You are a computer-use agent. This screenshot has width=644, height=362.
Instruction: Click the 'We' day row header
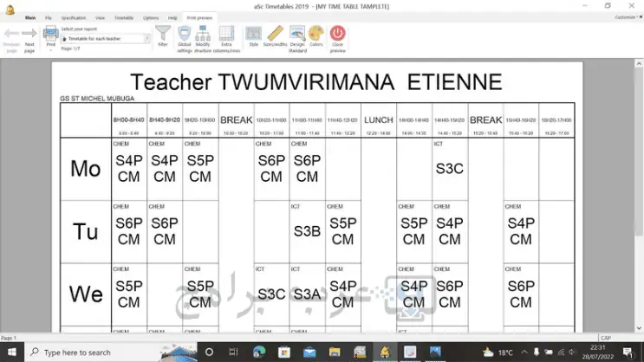(86, 294)
